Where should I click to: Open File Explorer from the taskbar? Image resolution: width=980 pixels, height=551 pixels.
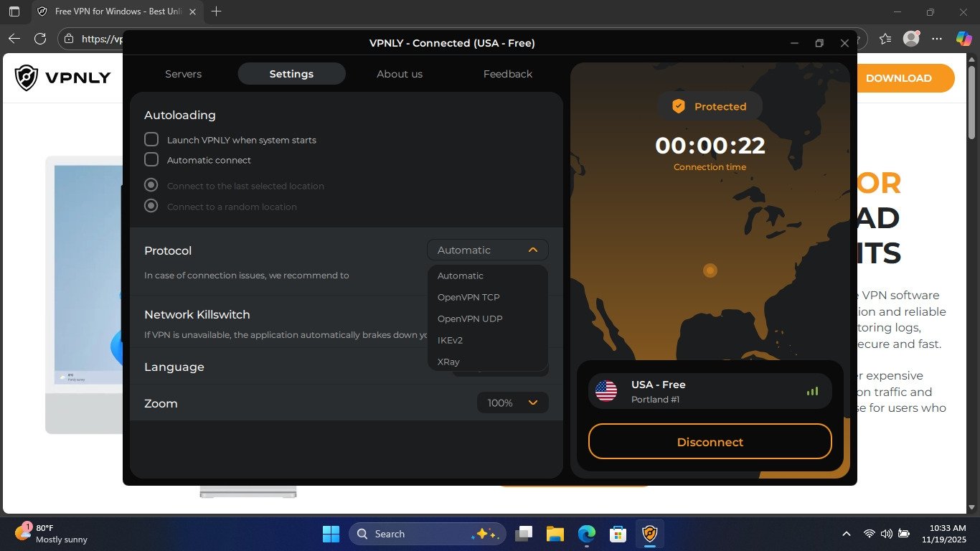coord(555,534)
